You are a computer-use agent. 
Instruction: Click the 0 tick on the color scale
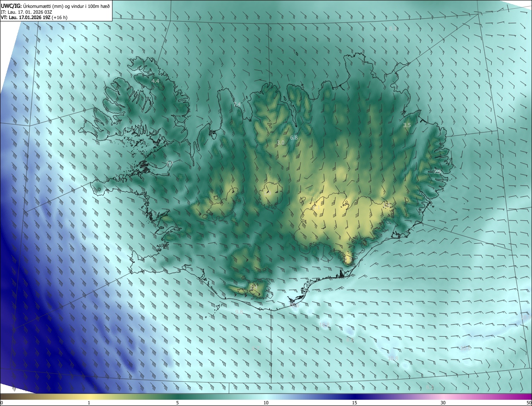2,403
